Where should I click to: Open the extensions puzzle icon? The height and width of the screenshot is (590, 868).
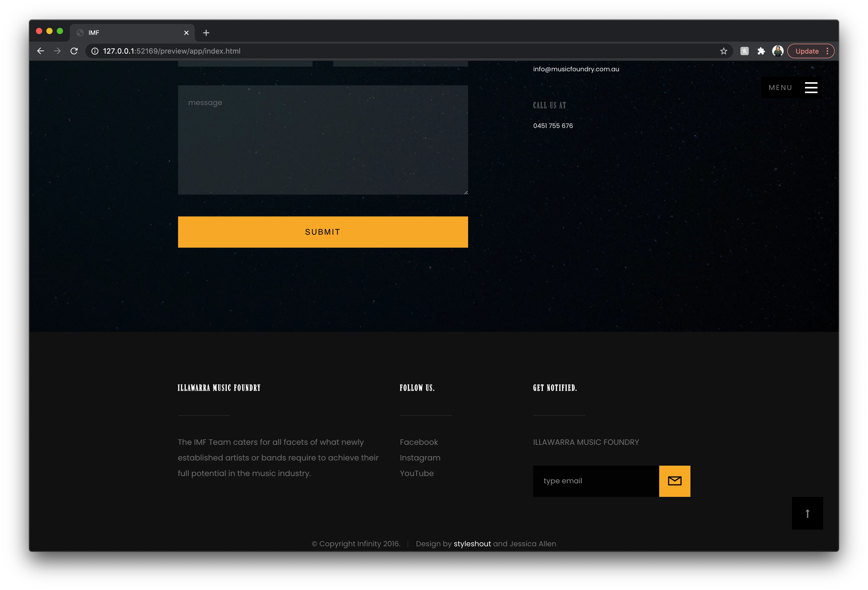pos(761,51)
